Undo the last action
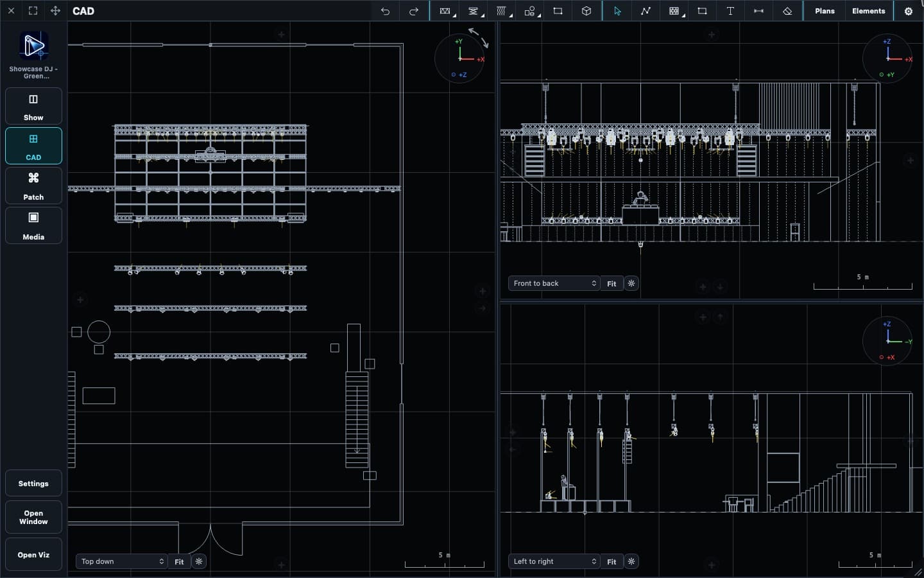Image resolution: width=924 pixels, height=578 pixels. (385, 11)
